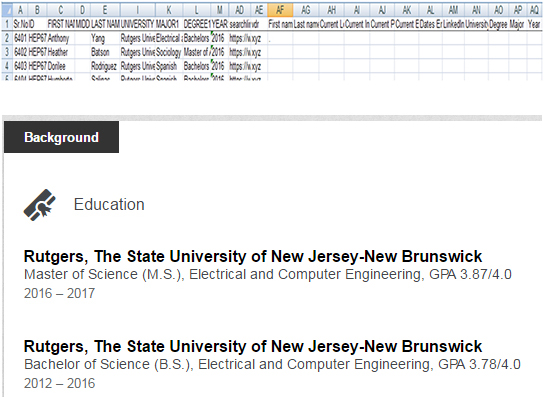This screenshot has width=544, height=397.
Task: Open the https link in Anthony Yang's row
Action: 239,38
